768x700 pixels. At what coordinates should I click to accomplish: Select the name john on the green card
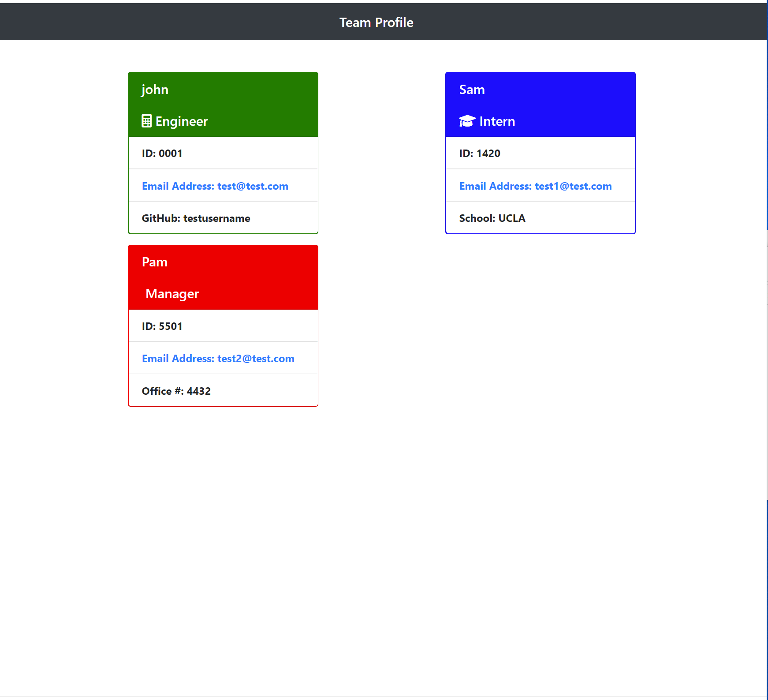[155, 89]
